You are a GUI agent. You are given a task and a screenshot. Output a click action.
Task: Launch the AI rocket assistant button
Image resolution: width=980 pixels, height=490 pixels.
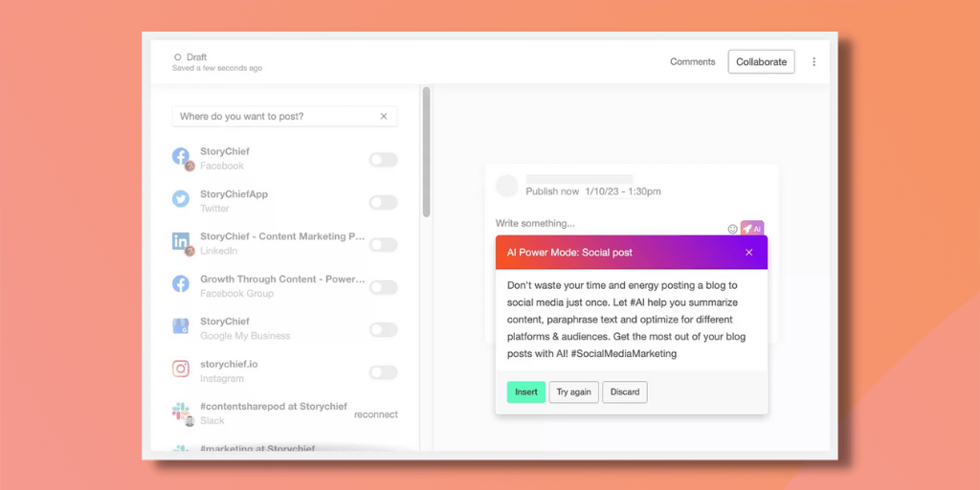tap(752, 229)
